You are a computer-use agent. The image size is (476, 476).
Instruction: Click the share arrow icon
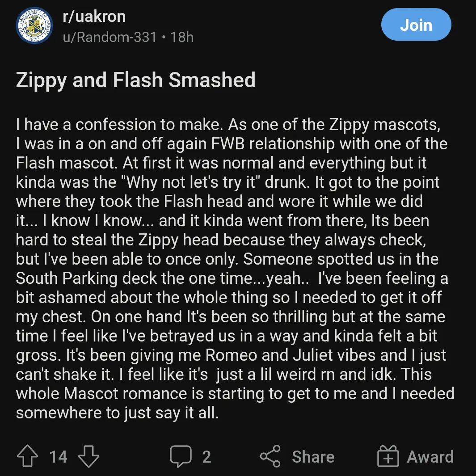point(271,457)
